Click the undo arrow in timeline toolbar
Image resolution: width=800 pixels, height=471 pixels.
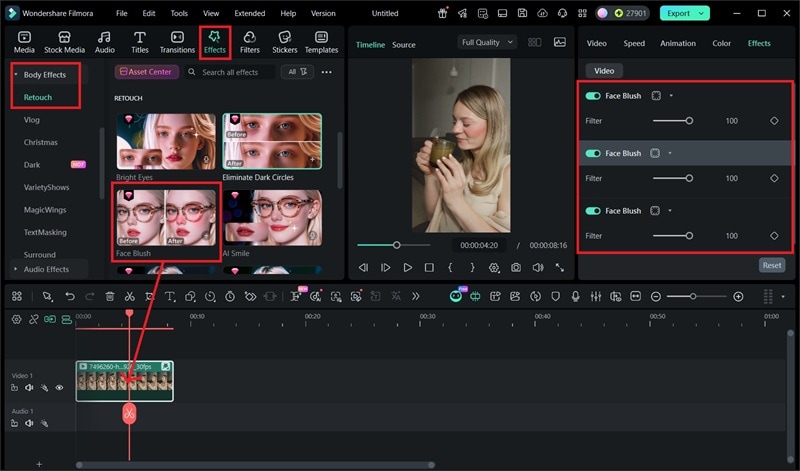(x=70, y=297)
